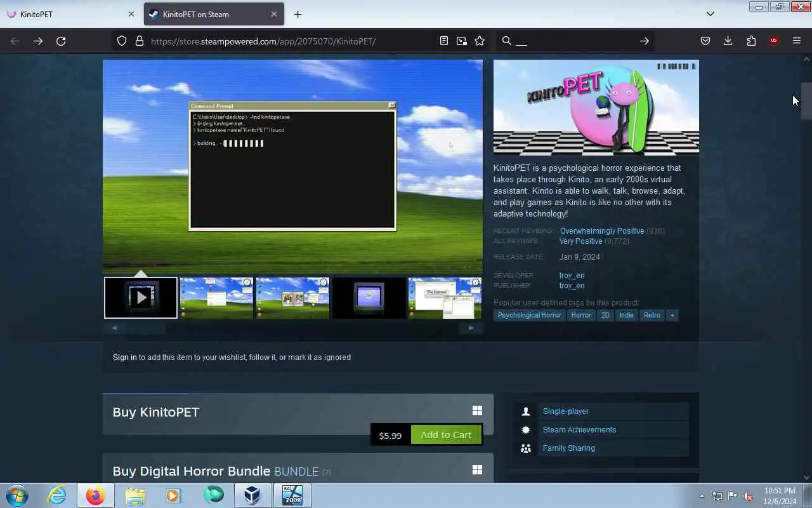Open the uBlock Origin extension icon
812x508 pixels.
[774, 41]
